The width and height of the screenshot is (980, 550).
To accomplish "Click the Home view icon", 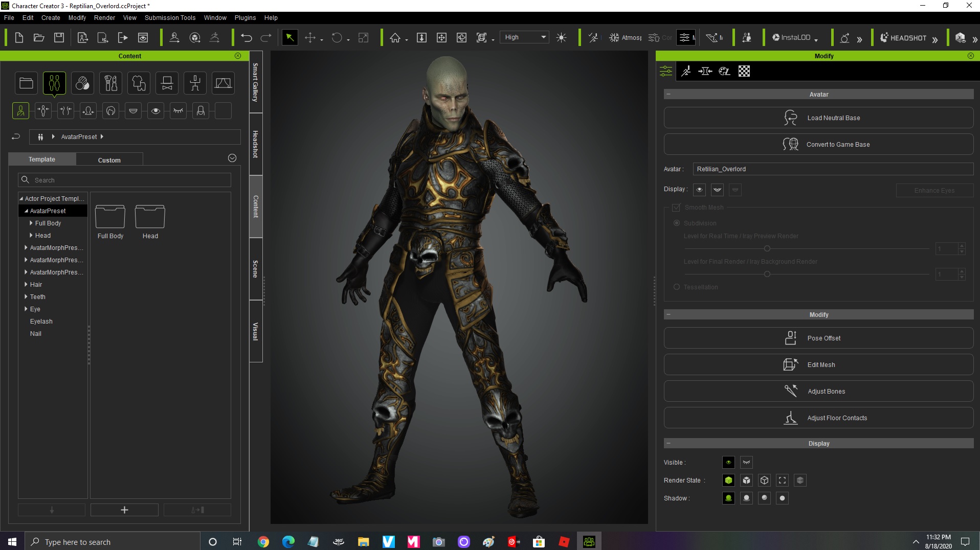I will tap(395, 37).
